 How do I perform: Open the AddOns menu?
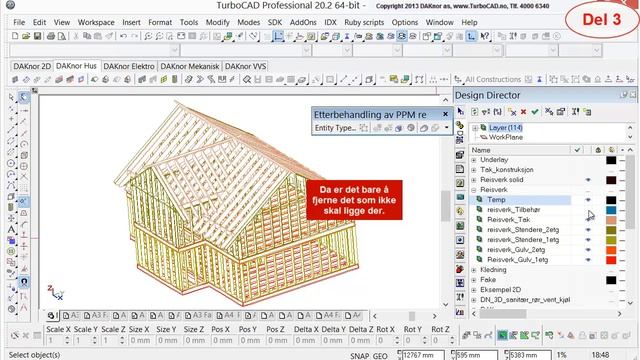pyautogui.click(x=303, y=22)
